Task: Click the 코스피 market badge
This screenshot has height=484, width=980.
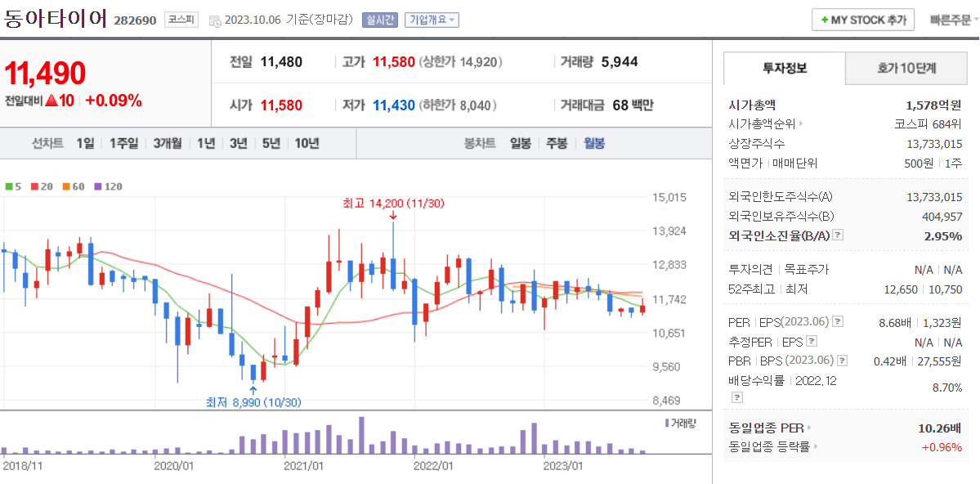Action: [181, 20]
